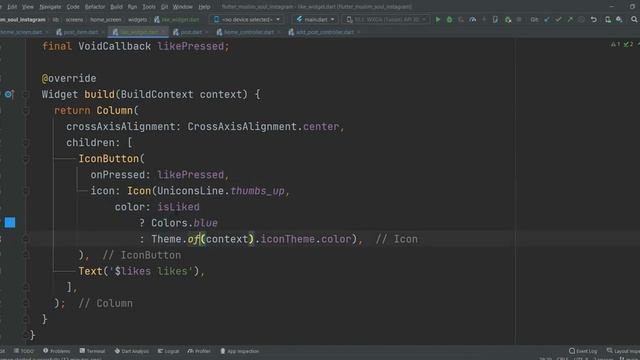Update project via Git blue arrow icon

click(x=547, y=19)
